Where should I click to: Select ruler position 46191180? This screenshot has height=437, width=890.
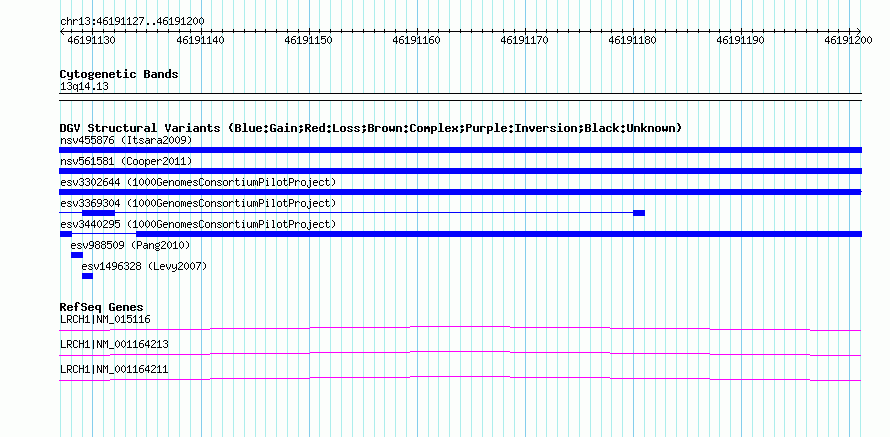[632, 40]
